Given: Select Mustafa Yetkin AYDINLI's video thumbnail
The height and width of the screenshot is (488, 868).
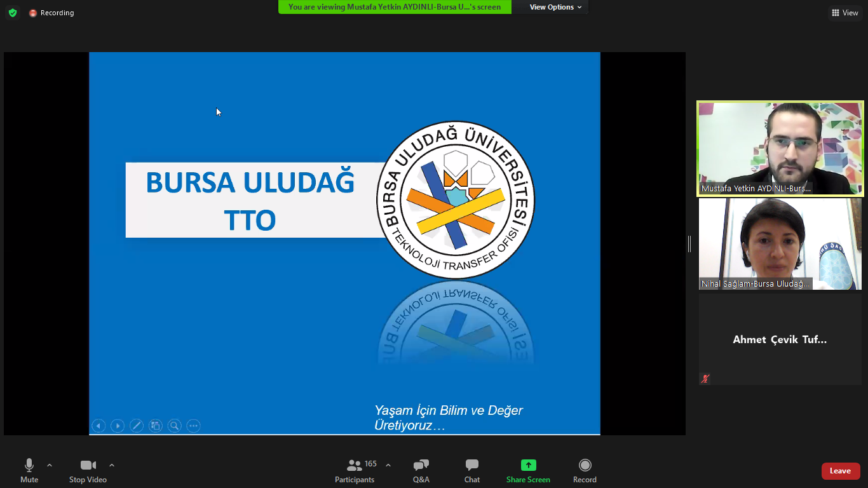Looking at the screenshot, I should tap(780, 149).
